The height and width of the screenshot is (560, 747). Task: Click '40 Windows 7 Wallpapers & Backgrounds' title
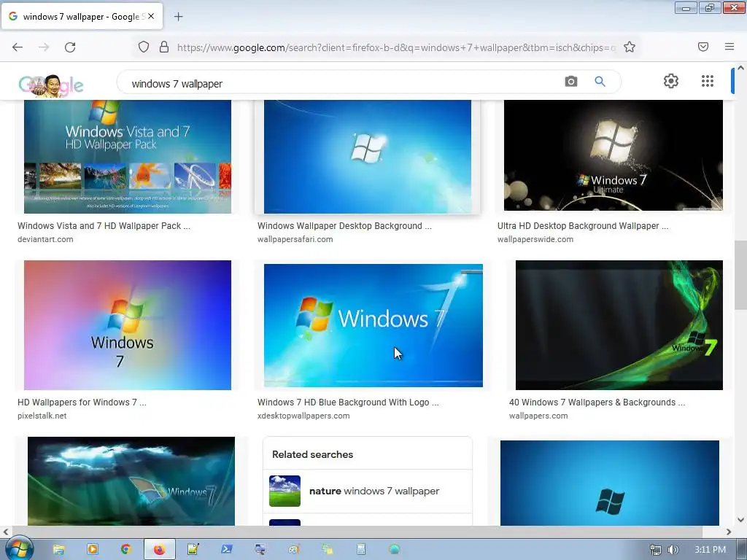597,402
